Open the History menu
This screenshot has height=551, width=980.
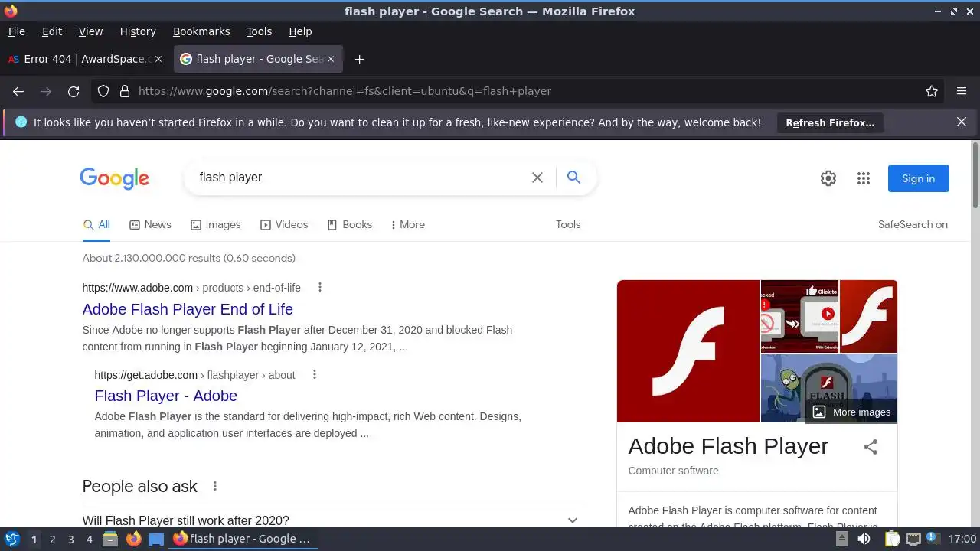[138, 31]
